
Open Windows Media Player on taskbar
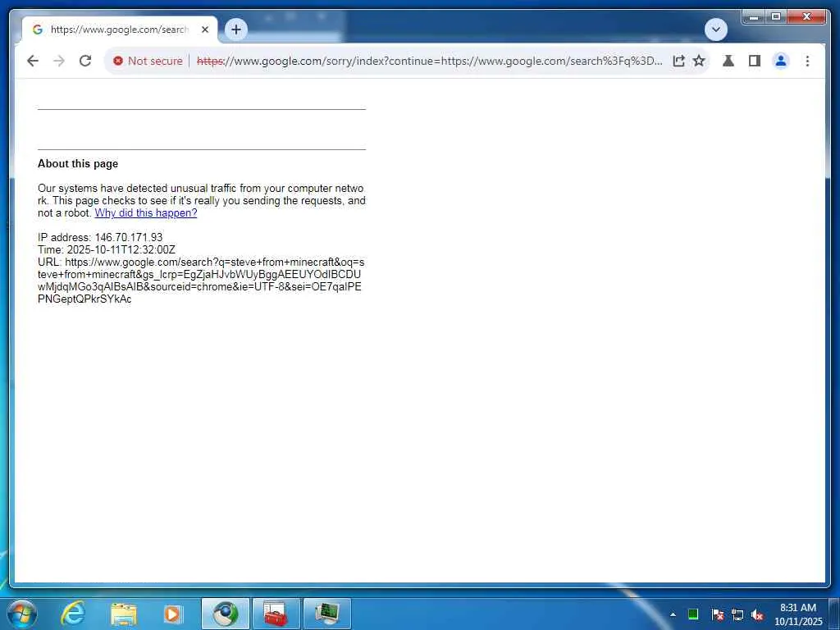coord(172,614)
